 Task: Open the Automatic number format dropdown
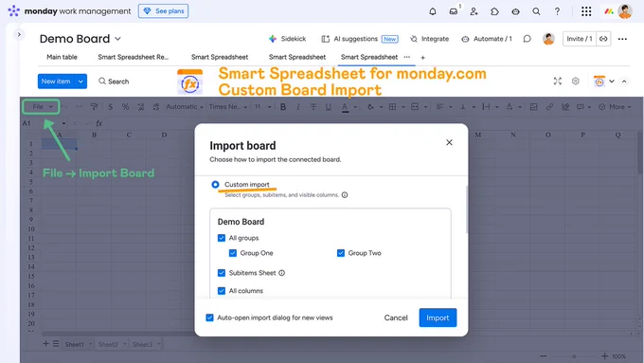pos(185,107)
